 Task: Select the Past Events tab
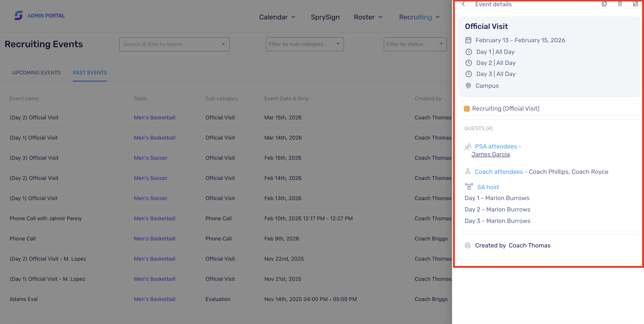[x=90, y=73]
